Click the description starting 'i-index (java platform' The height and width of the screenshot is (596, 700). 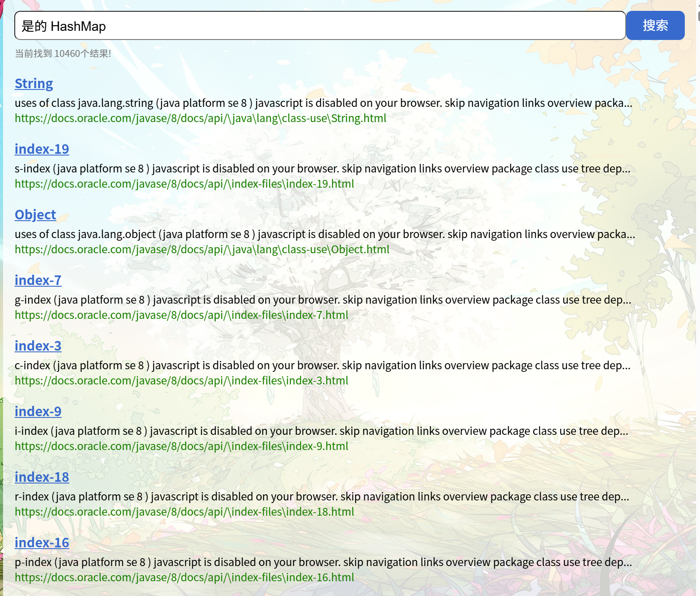(x=321, y=431)
